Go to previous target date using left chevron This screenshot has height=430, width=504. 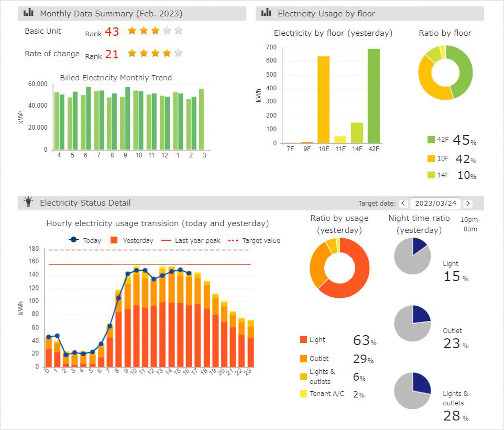tap(403, 203)
